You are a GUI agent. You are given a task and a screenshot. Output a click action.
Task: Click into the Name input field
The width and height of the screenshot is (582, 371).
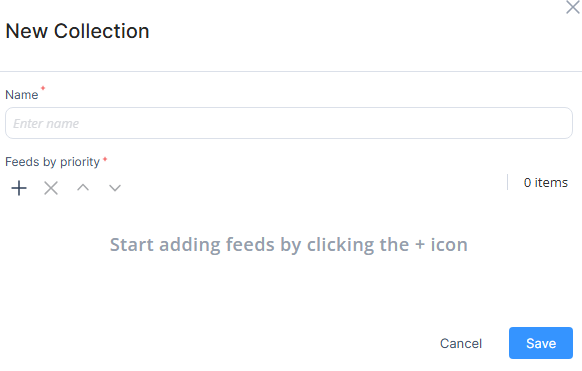pyautogui.click(x=289, y=123)
